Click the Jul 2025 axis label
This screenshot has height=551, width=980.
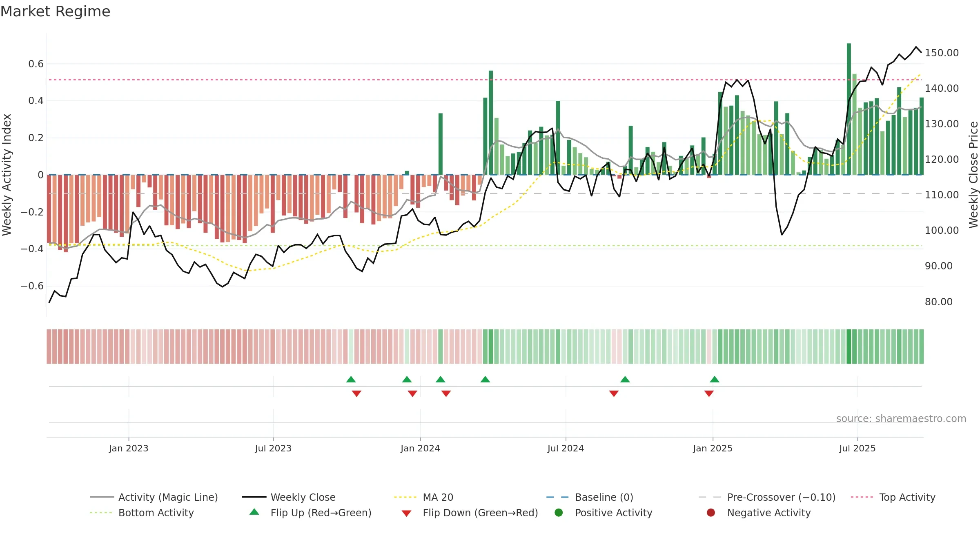pos(857,449)
